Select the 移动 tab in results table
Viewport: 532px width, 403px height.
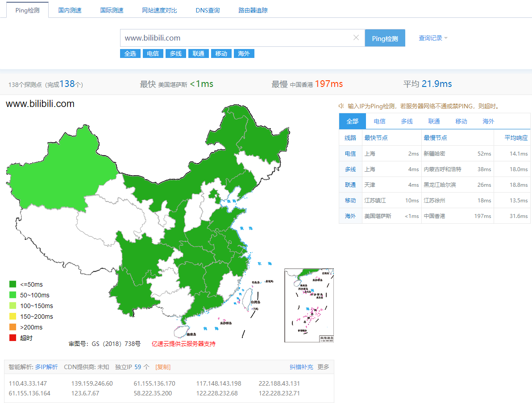click(x=461, y=121)
